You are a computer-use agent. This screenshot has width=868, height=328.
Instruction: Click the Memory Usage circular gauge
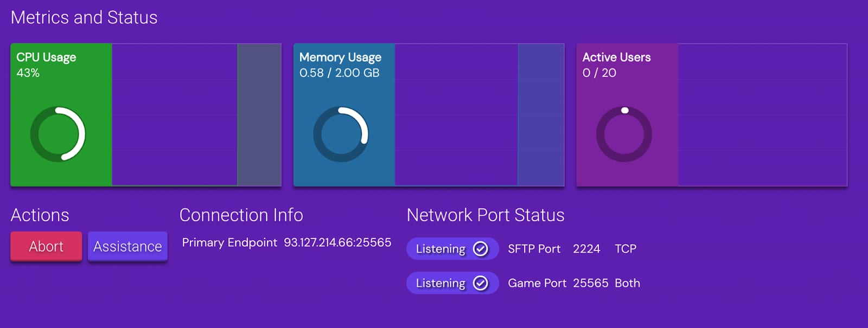pyautogui.click(x=341, y=134)
